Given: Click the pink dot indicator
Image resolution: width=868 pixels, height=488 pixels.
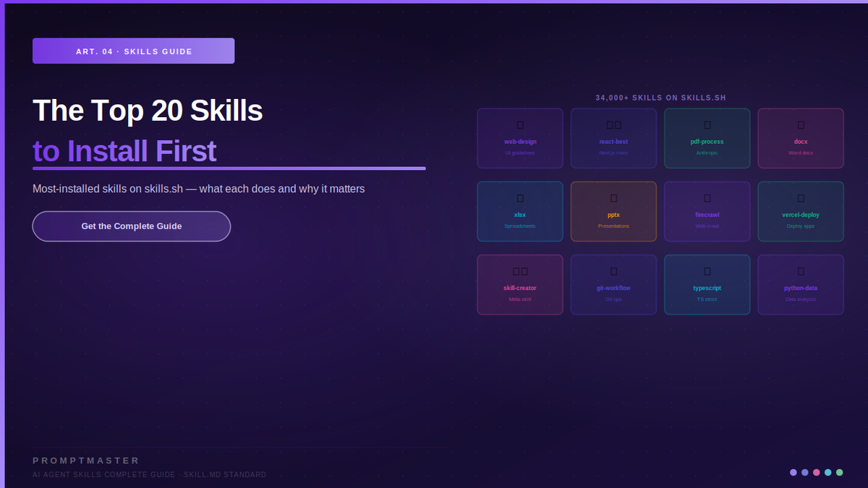Looking at the screenshot, I should coord(817,472).
